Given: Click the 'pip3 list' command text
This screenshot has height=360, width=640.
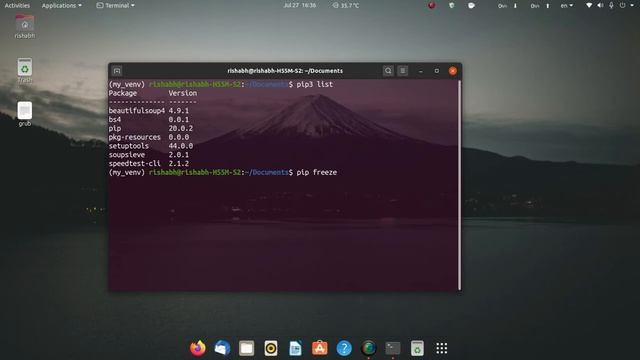Looking at the screenshot, I should click(315, 84).
